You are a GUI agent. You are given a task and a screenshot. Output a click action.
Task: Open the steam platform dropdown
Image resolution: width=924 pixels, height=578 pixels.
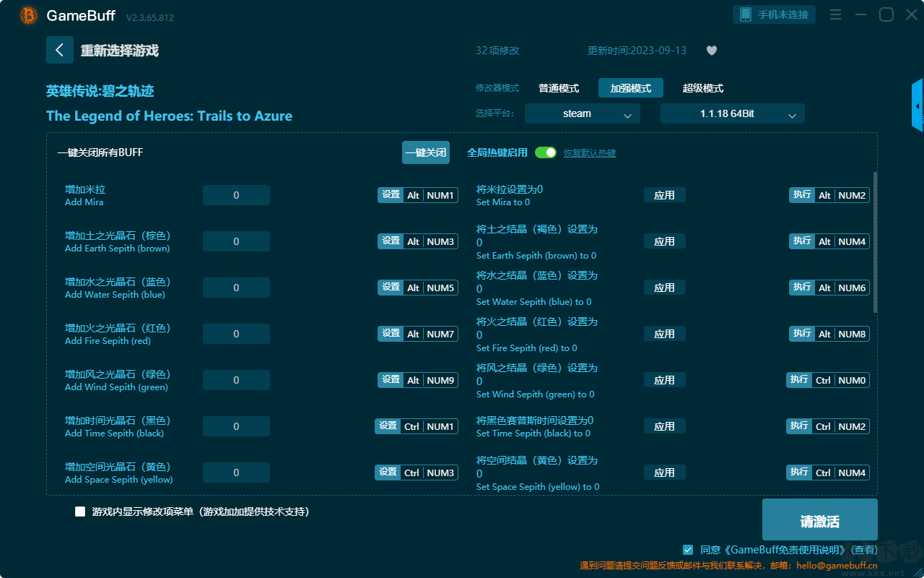(x=583, y=113)
